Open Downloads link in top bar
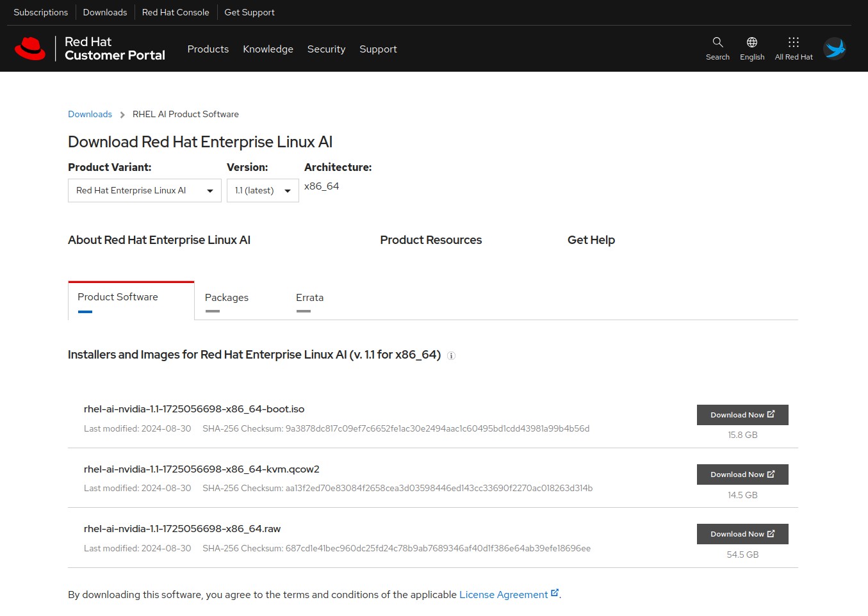 105,12
